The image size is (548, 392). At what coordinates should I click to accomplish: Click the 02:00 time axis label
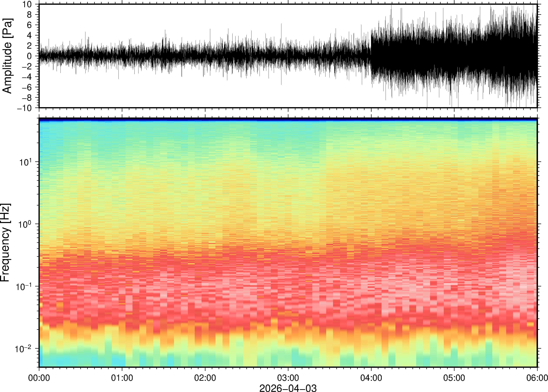click(205, 378)
